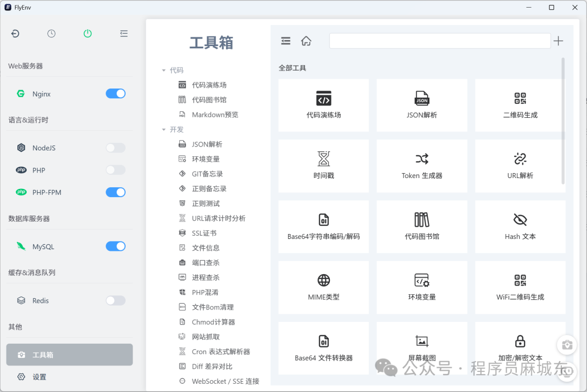Toggle the Nginx service switch
Screen dimensions: 587x392
point(115,93)
